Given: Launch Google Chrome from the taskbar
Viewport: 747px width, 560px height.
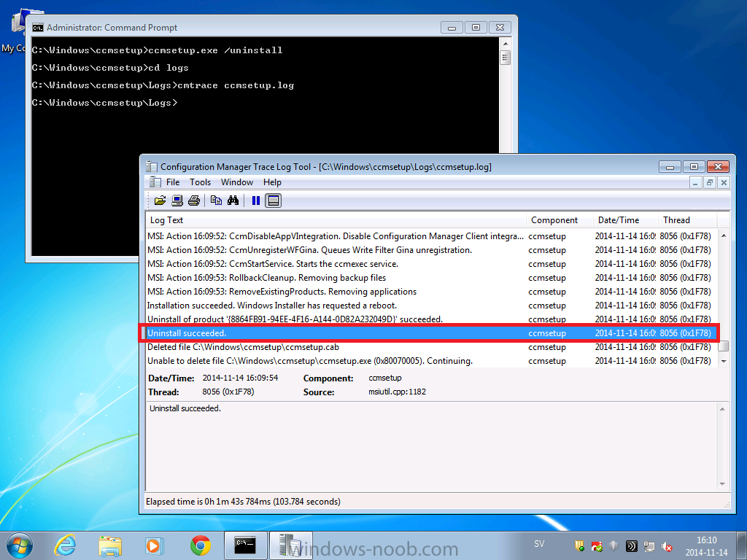Looking at the screenshot, I should pyautogui.click(x=201, y=545).
